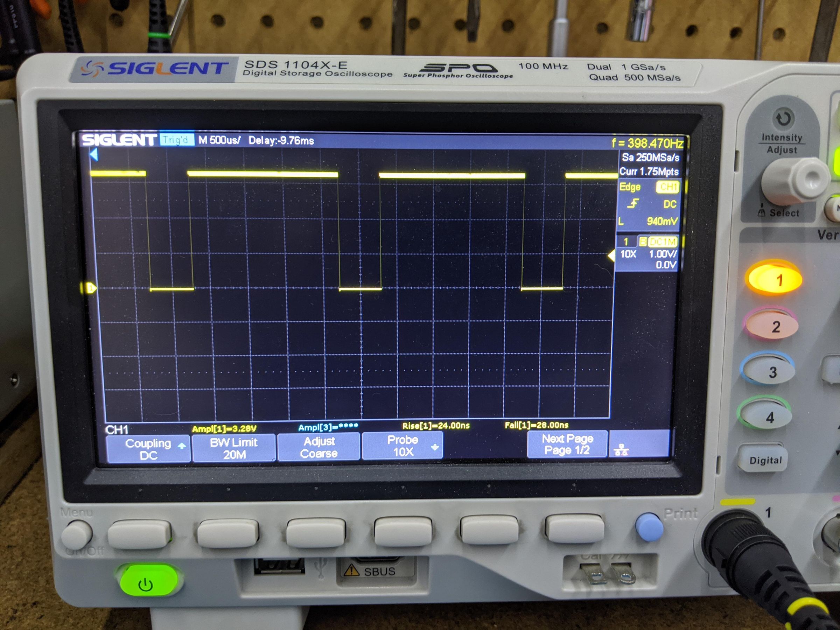Change the BW Limit 20M setting

(x=234, y=448)
